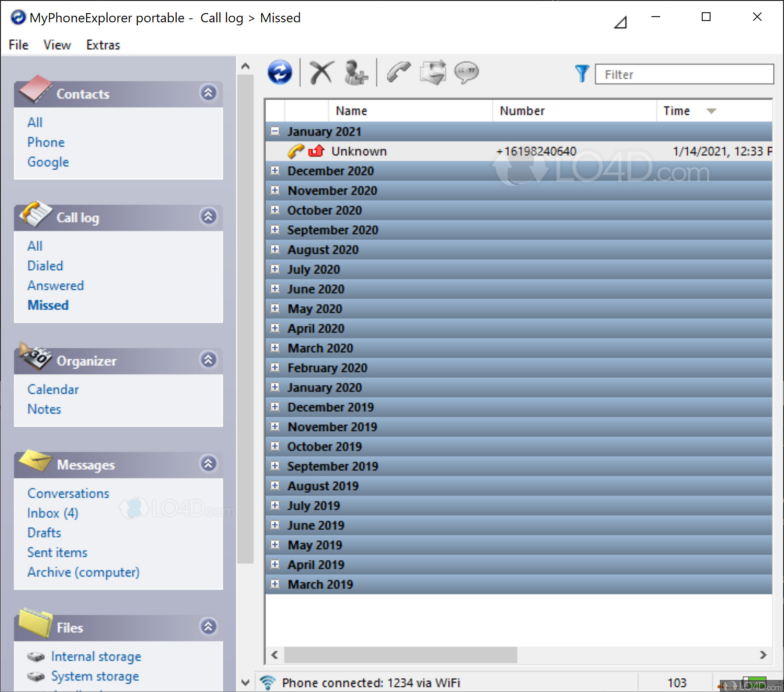Expand the February 2020 group
Screen dimensions: 784x692
pos(275,367)
